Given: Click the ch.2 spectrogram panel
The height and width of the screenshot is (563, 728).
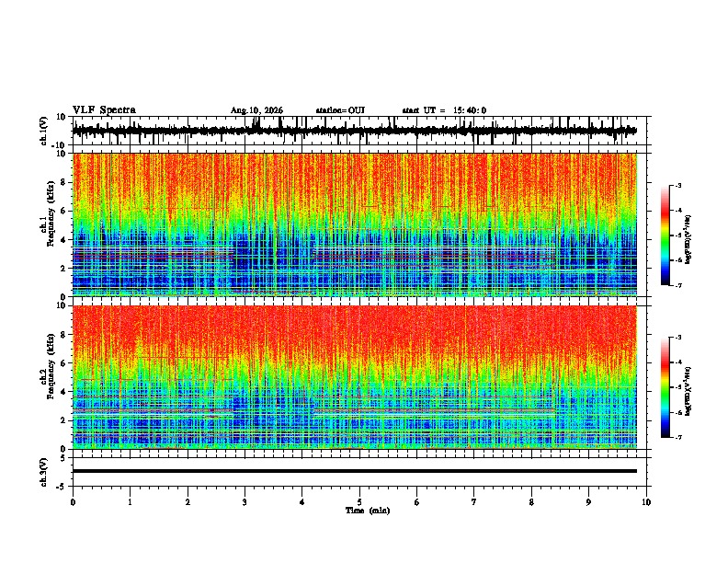Looking at the screenshot, I should click(355, 377).
